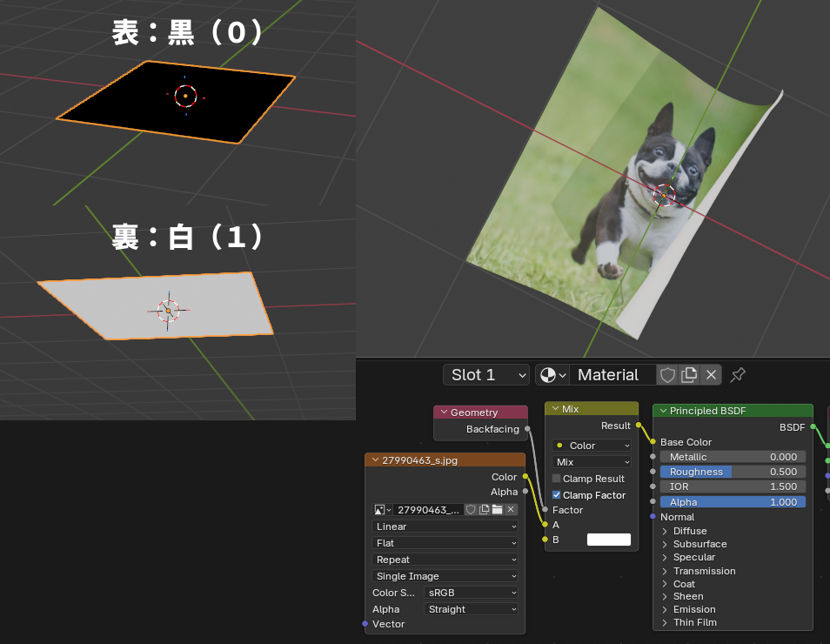Click the Geometry node header
The height and width of the screenshot is (644, 830).
[480, 413]
